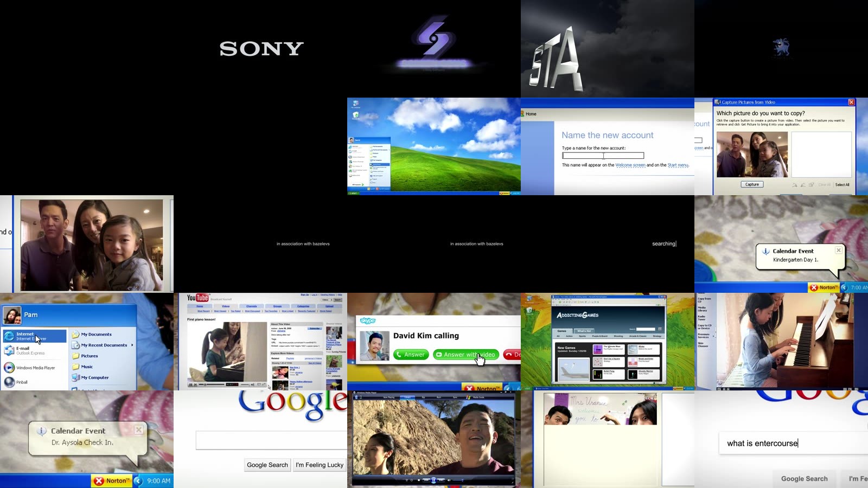Open the Pictures folder in Start menu
The image size is (868, 488).
[x=85, y=356]
